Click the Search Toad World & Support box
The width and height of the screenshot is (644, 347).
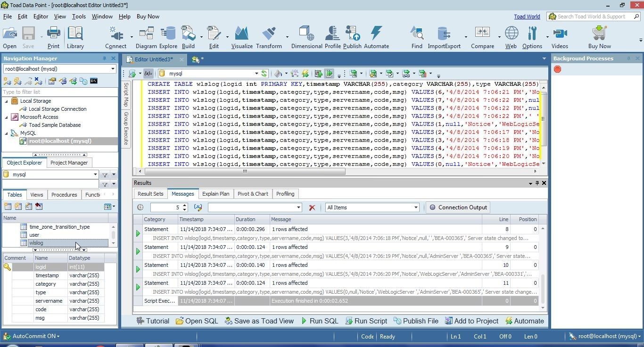coord(593,17)
